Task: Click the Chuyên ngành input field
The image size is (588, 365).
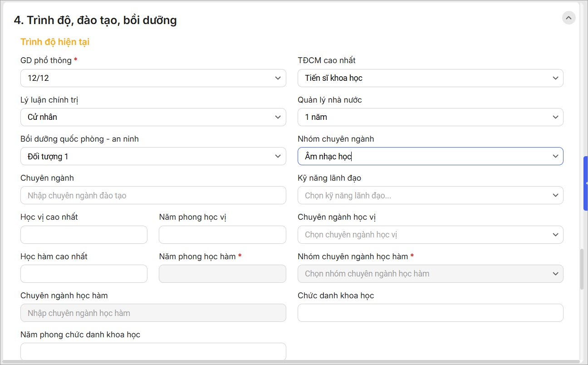Action: tap(153, 196)
